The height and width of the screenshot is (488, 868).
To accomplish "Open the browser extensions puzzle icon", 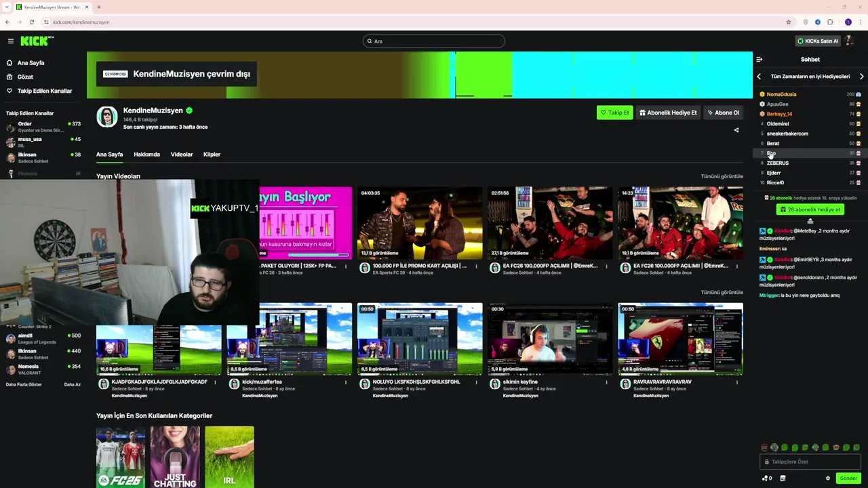I will tap(830, 22).
